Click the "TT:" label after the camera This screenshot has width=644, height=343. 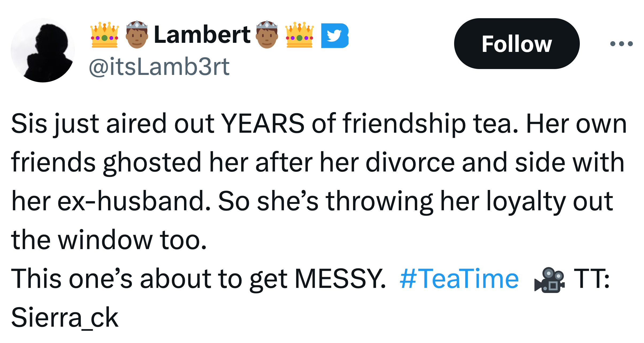(x=592, y=279)
